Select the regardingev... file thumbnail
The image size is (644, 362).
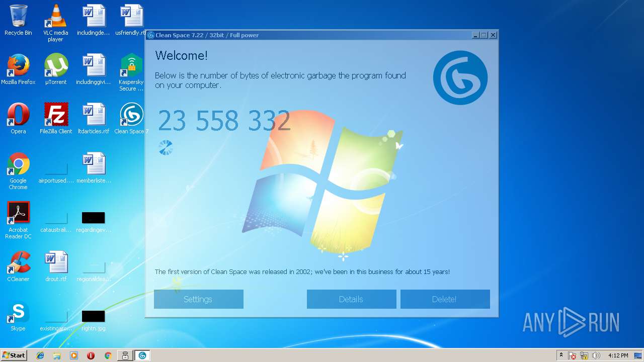(94, 221)
